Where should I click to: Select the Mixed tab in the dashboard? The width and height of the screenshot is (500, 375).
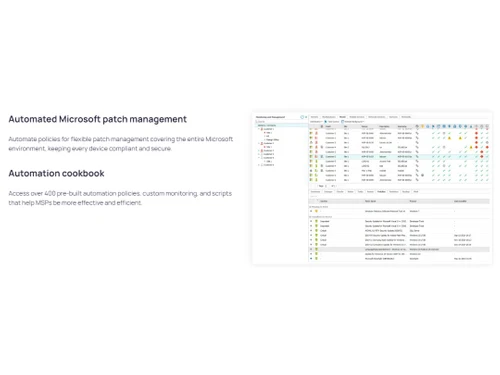[342, 117]
